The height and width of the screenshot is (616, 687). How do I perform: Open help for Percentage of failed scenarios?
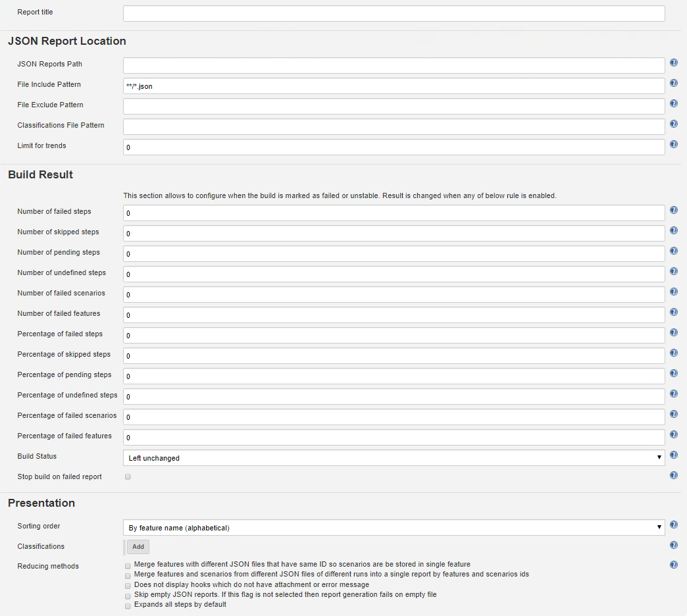674,413
